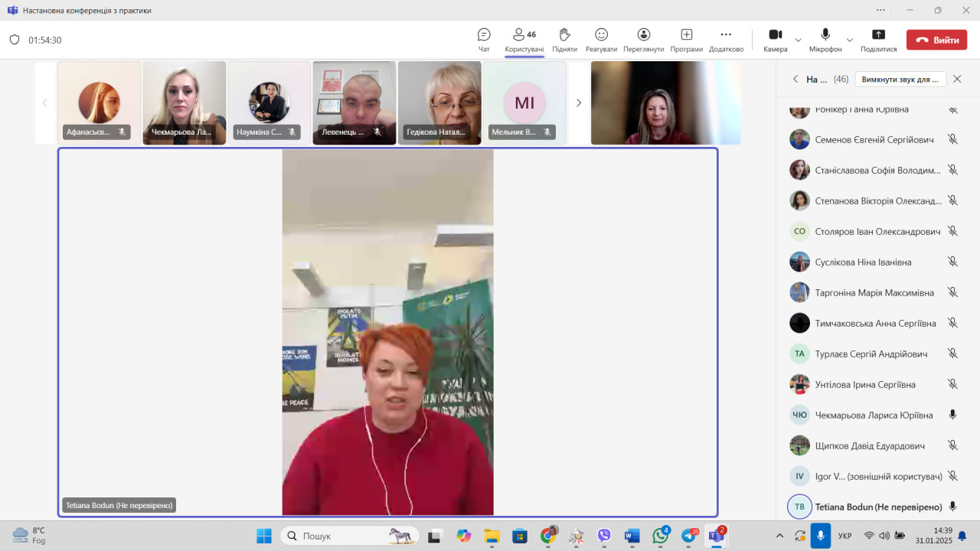Click the shield meeting-info icon
Screen dimensions: 980x551
[x=15, y=40]
